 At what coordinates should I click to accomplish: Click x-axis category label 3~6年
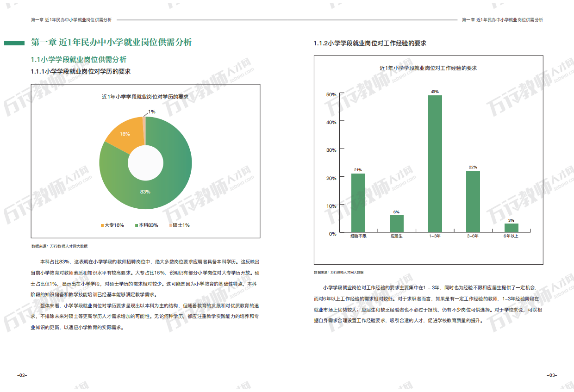[473, 236]
